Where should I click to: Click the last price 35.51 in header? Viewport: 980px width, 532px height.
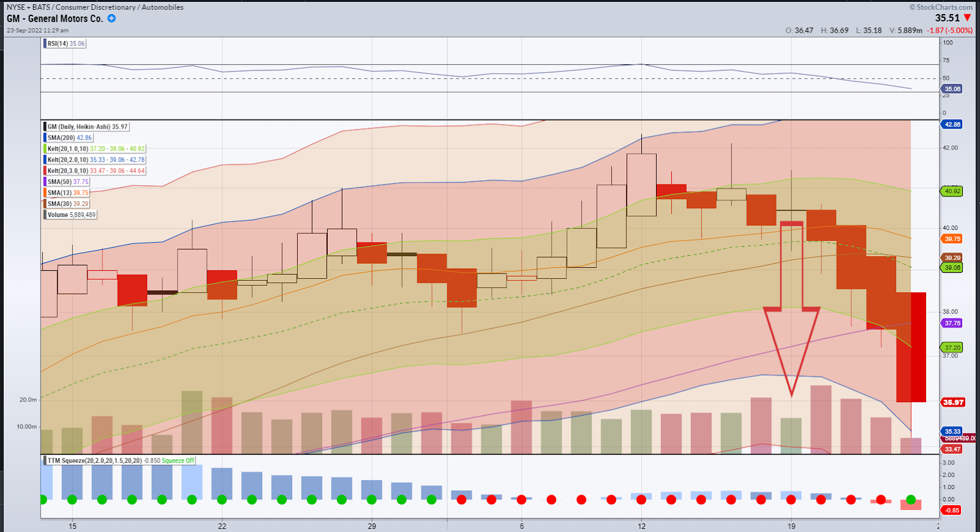pos(947,18)
